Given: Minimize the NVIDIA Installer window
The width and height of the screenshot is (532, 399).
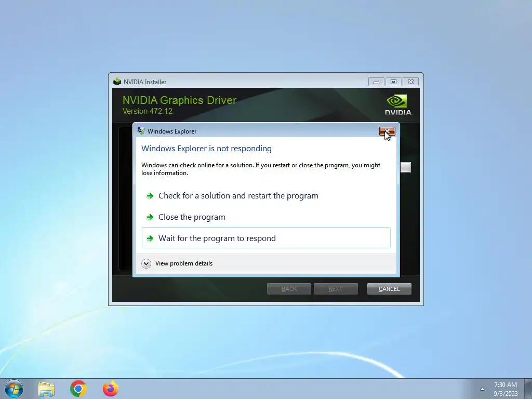Looking at the screenshot, I should pos(376,82).
